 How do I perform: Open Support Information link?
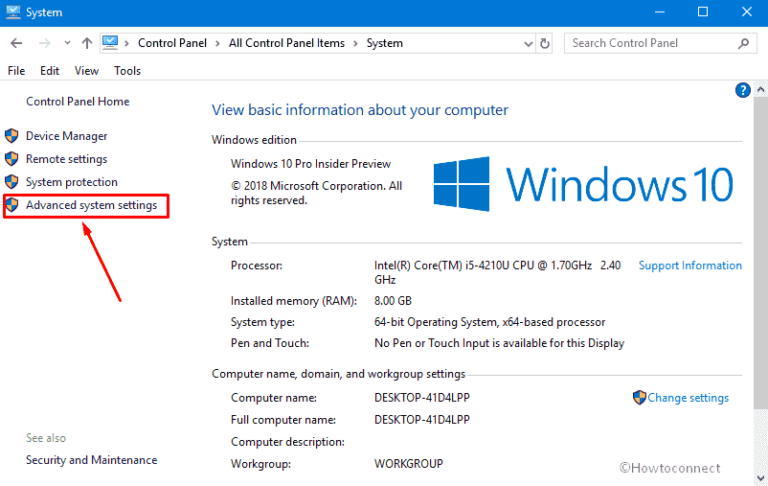click(690, 266)
